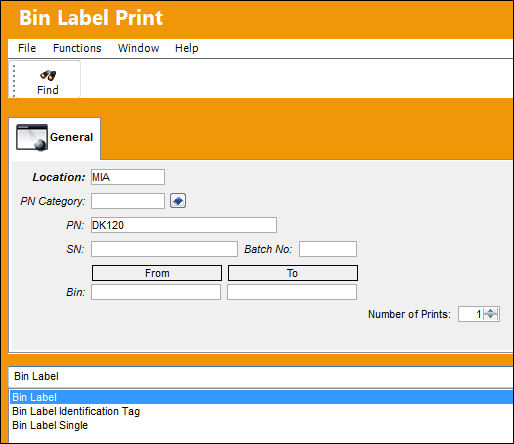Click the PN field containing DK120
The height and width of the screenshot is (444, 514).
(184, 225)
